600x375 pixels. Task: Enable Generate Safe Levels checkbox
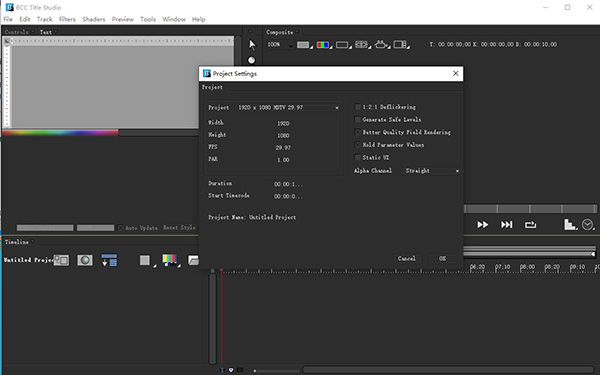click(x=358, y=120)
